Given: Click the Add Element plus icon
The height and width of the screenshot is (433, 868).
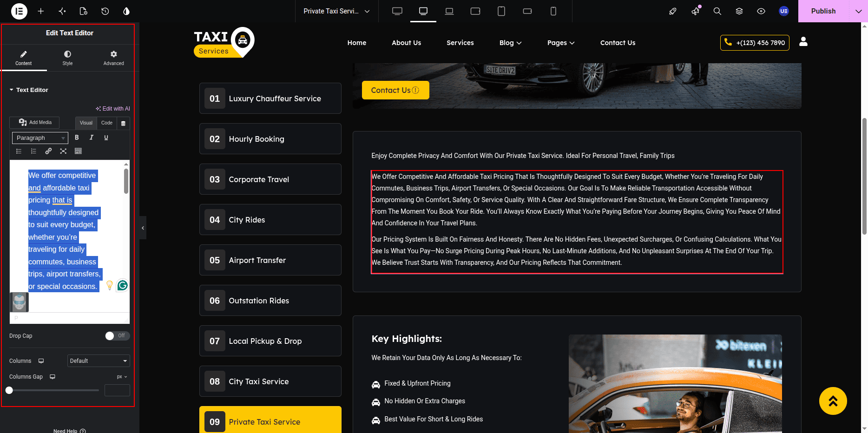Looking at the screenshot, I should click(x=41, y=11).
